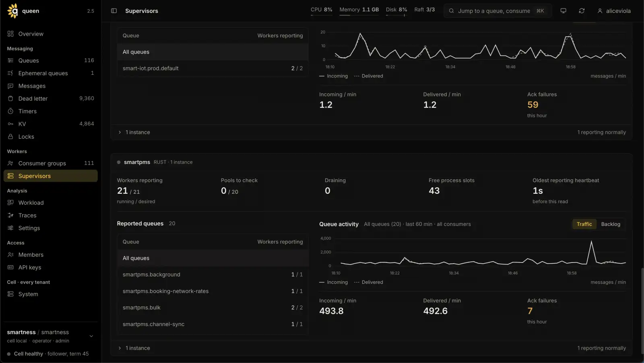The height and width of the screenshot is (363, 644).
Task: Click the Raft 3/3 status
Action: click(424, 10)
